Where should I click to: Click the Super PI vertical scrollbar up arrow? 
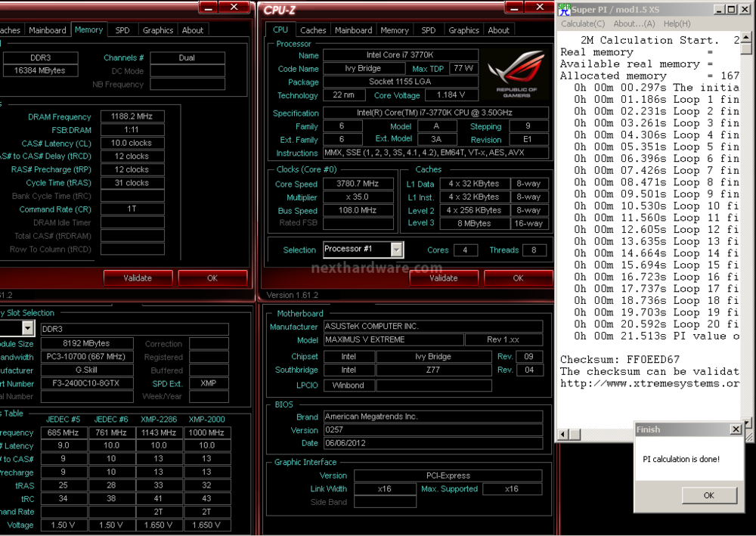click(x=746, y=37)
